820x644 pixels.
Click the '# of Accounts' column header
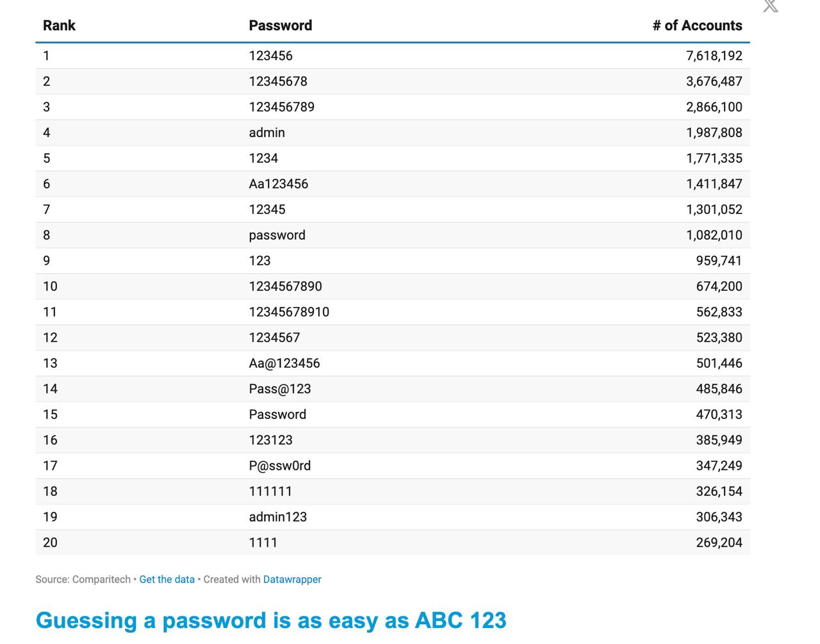[697, 26]
